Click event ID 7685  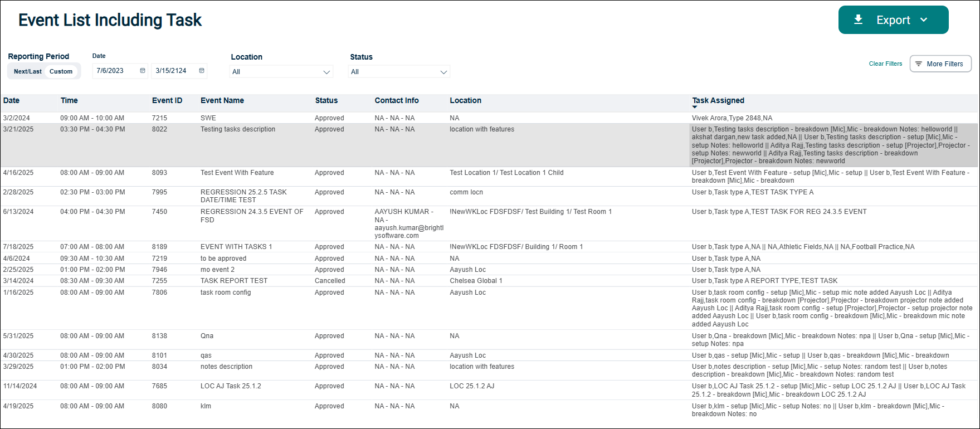click(159, 386)
